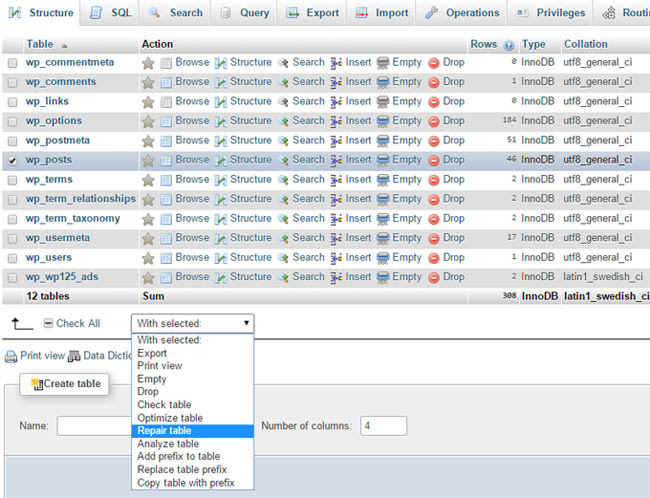Select Optimize table option

(192, 418)
